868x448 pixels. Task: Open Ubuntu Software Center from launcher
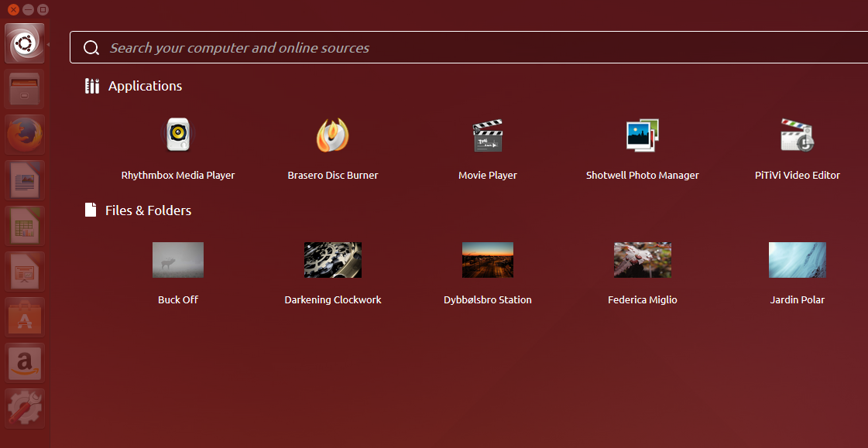coord(26,317)
